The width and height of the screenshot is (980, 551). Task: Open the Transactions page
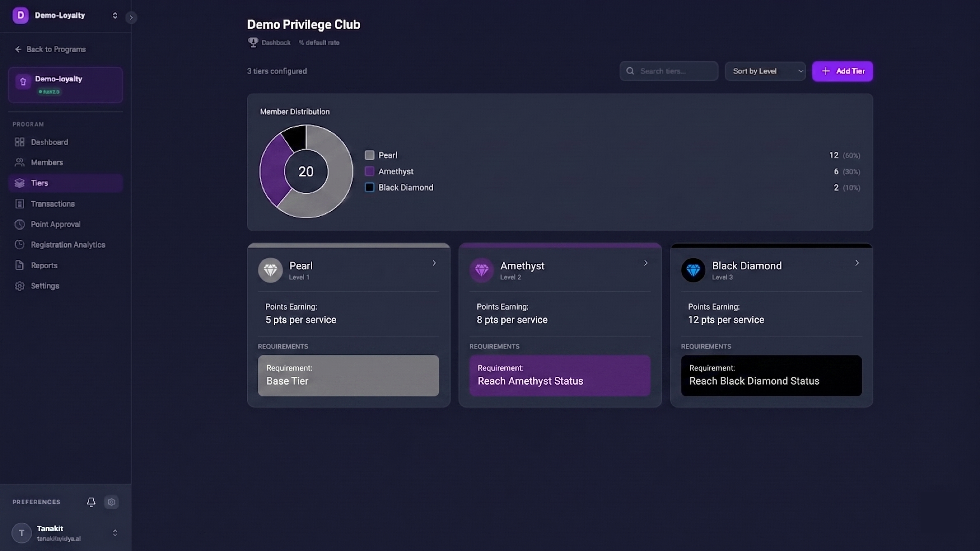tap(66, 204)
